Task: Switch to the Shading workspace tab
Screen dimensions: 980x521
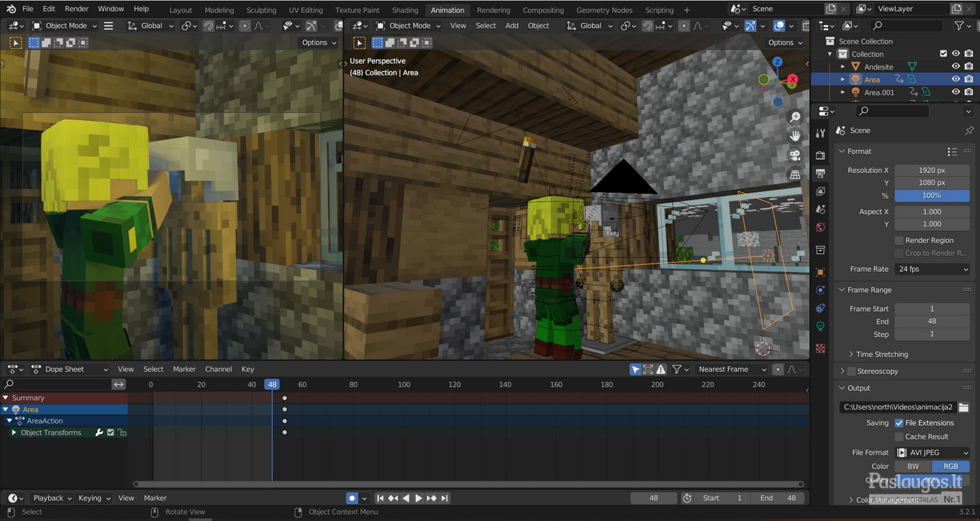Action: pyautogui.click(x=405, y=10)
